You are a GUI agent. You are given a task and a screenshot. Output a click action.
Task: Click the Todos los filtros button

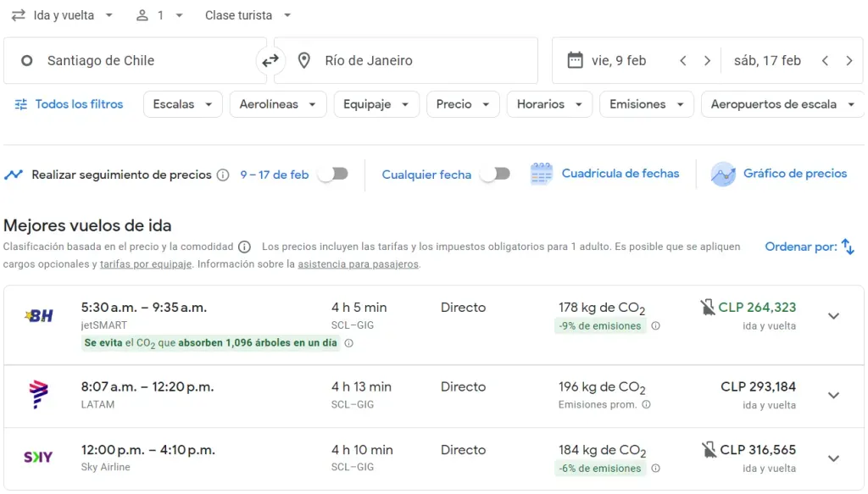pyautogui.click(x=70, y=104)
